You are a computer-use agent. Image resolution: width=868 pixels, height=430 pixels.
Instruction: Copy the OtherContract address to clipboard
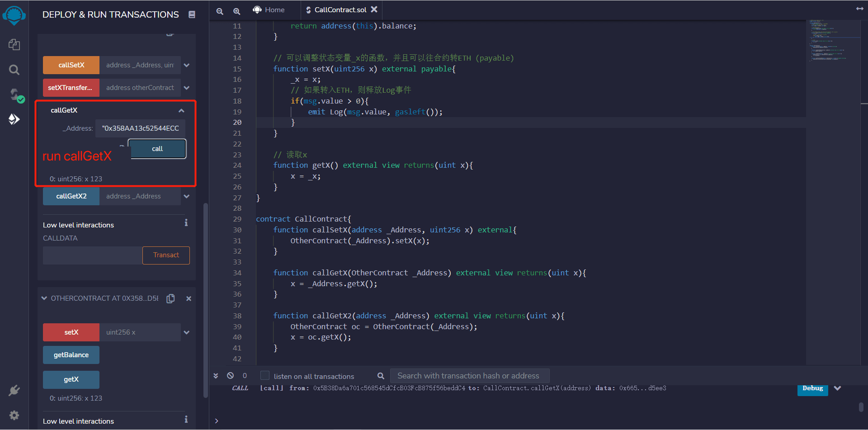(170, 298)
